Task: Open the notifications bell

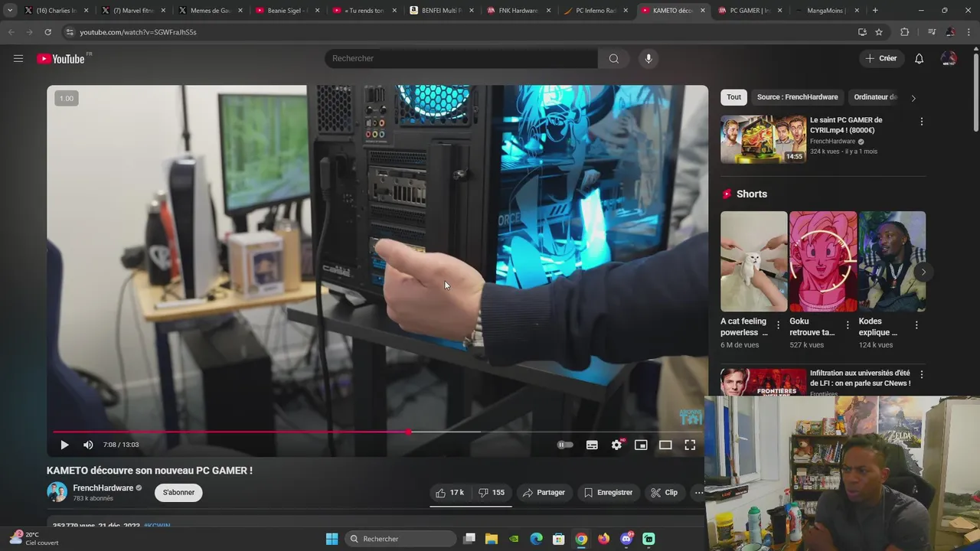Action: coord(920,58)
